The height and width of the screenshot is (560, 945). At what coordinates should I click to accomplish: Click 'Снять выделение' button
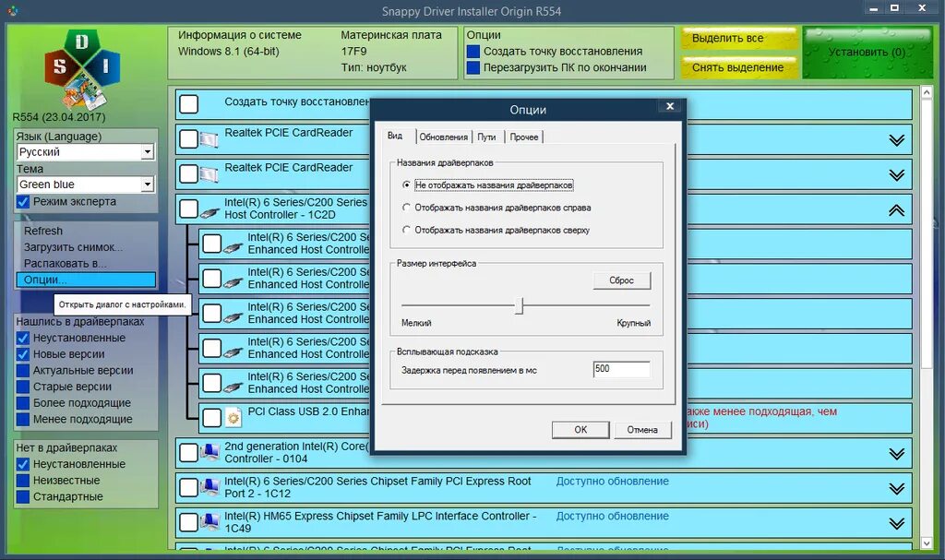pos(739,67)
